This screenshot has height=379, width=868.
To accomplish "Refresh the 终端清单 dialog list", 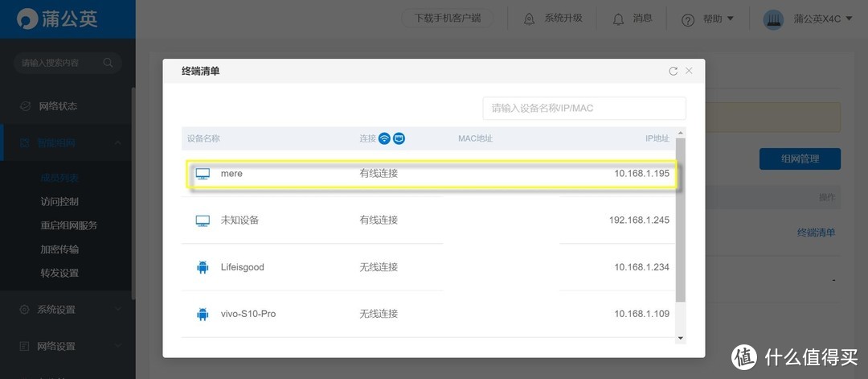I will point(674,71).
